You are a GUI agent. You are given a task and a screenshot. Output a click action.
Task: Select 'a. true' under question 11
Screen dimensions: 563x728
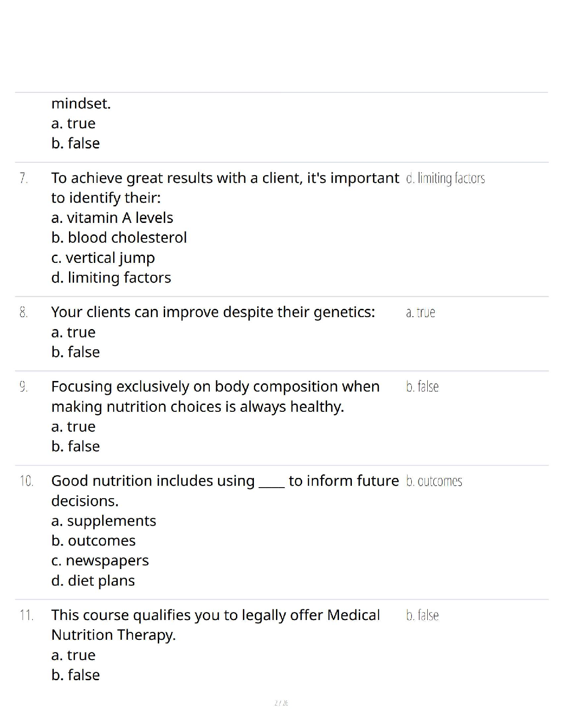74,655
